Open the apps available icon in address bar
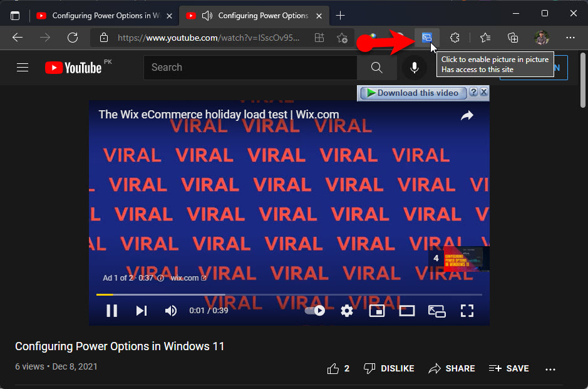Viewport: 588px width, 389px height. pos(319,38)
